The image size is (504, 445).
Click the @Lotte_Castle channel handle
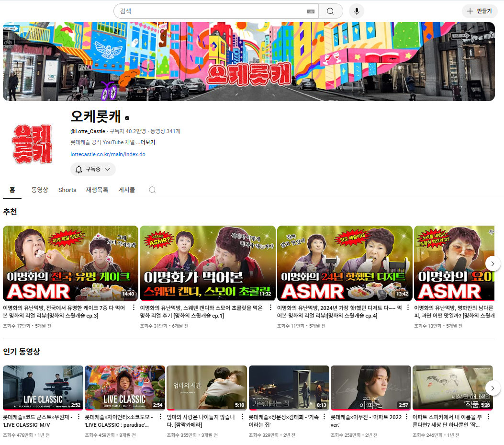point(88,131)
